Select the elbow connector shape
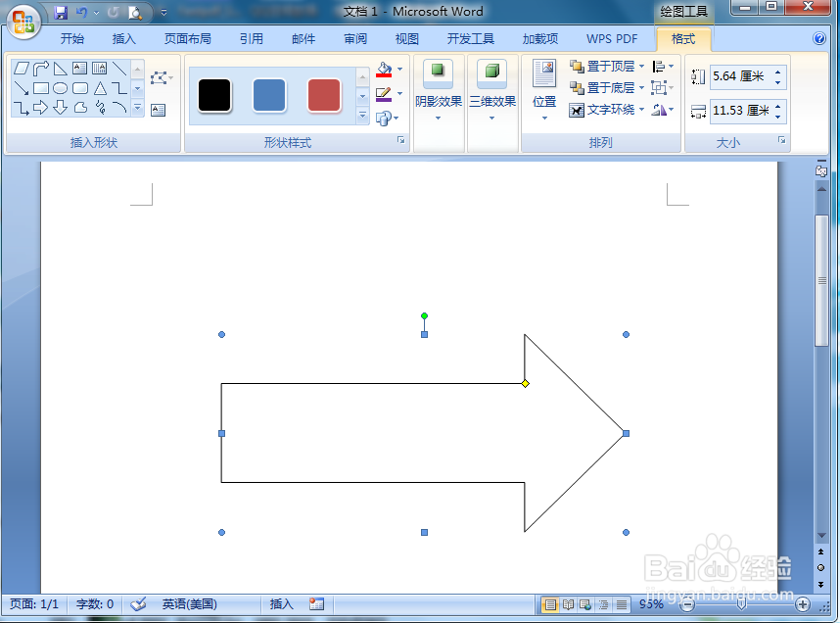The width and height of the screenshot is (840, 623). [x=119, y=88]
